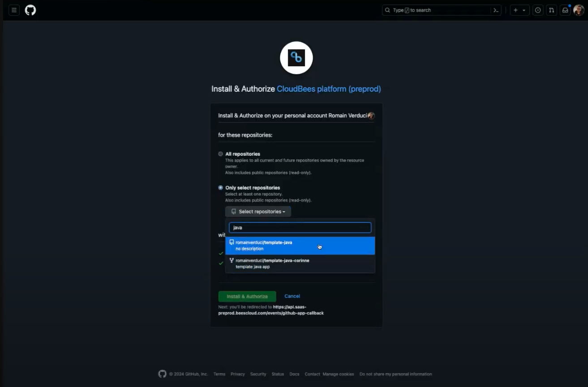Image resolution: width=588 pixels, height=387 pixels.
Task: Open the pull requests icon
Action: tap(551, 10)
